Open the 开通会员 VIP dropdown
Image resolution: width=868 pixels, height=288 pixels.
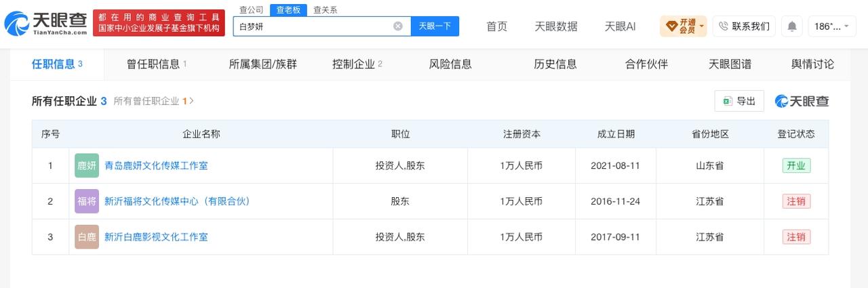pos(684,26)
